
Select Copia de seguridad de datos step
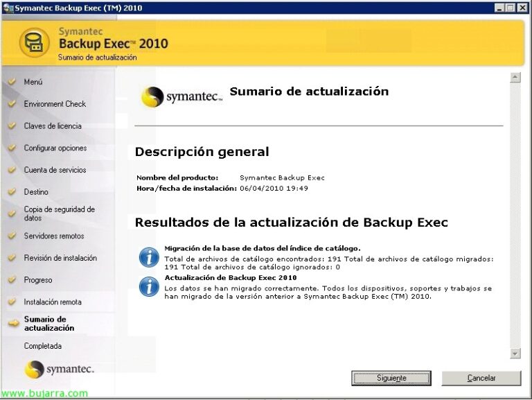tap(60, 214)
